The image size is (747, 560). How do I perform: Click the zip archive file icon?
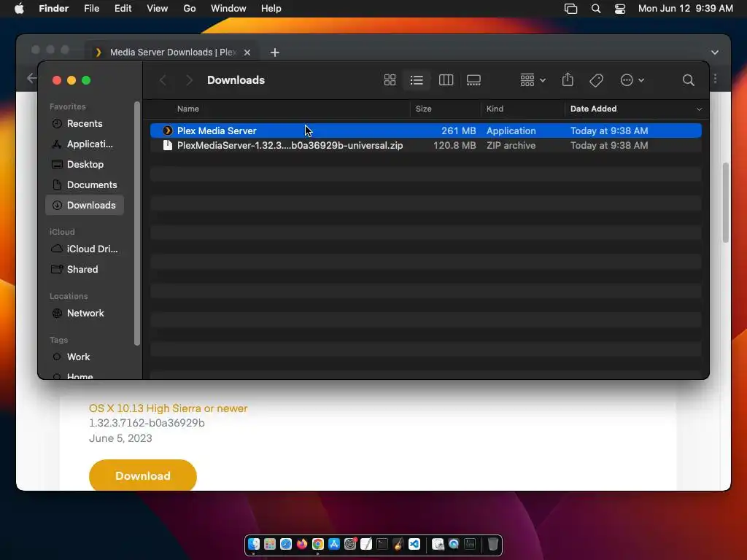click(x=167, y=145)
